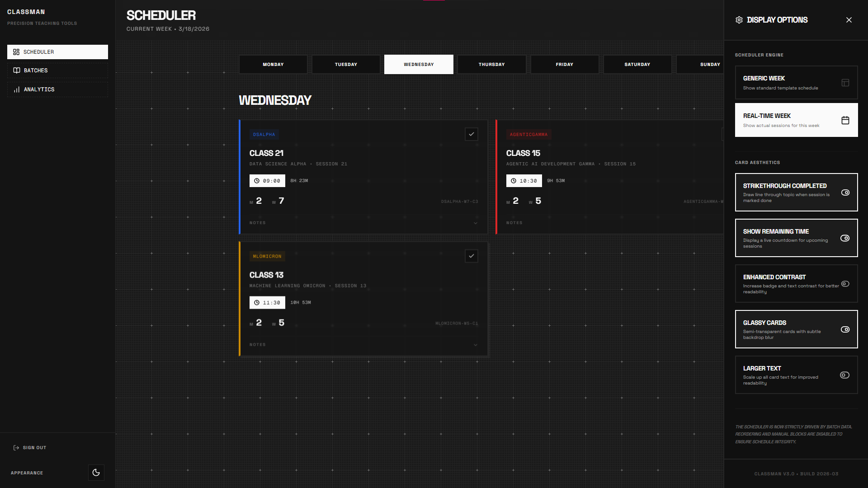Toggle dark mode with the moon icon

96,472
